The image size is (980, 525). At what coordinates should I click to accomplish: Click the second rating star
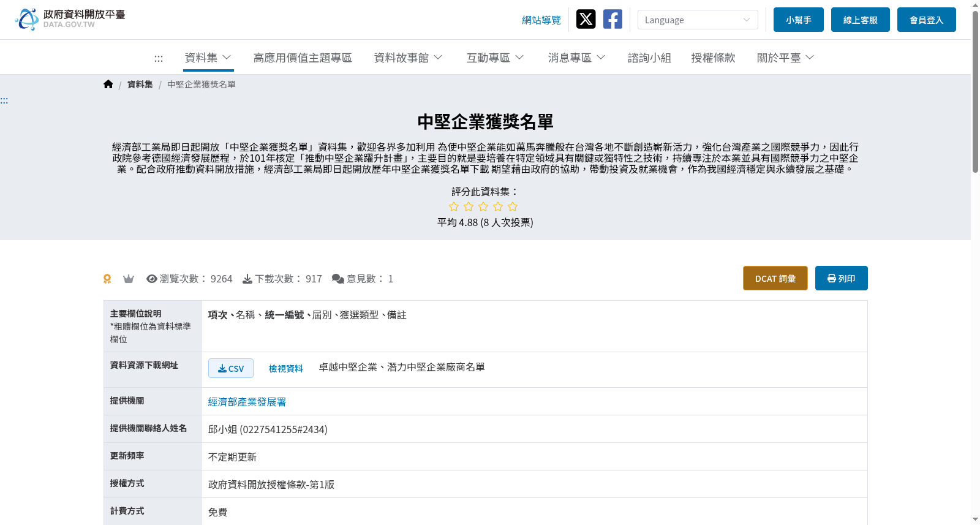tap(469, 207)
